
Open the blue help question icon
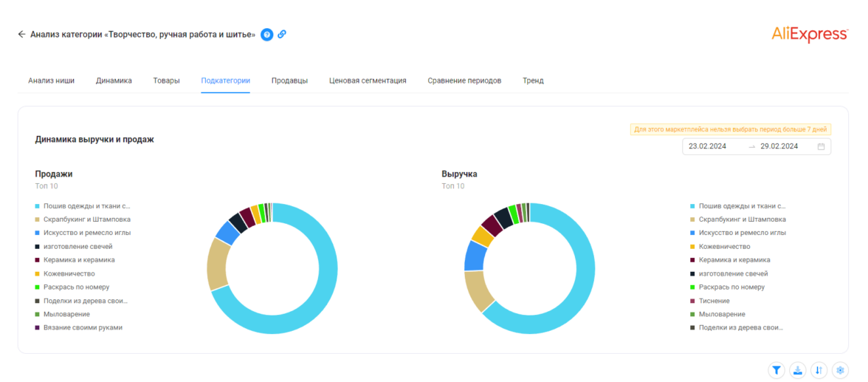coord(267,35)
